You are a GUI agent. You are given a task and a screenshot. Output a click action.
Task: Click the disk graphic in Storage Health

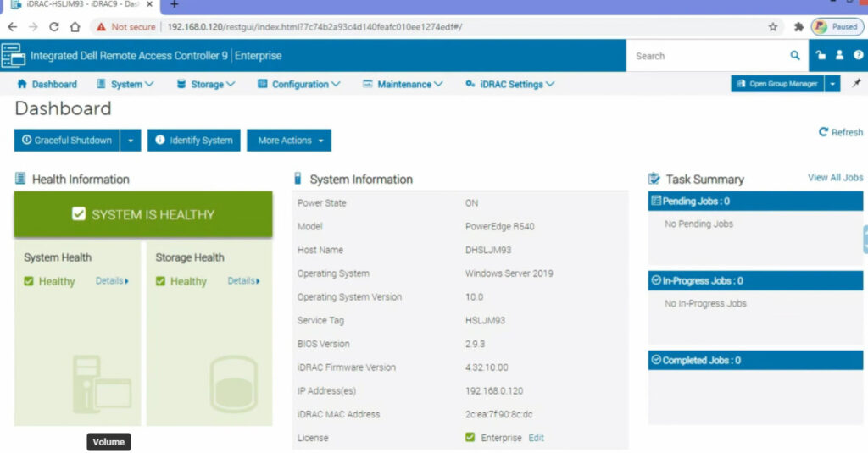[234, 384]
